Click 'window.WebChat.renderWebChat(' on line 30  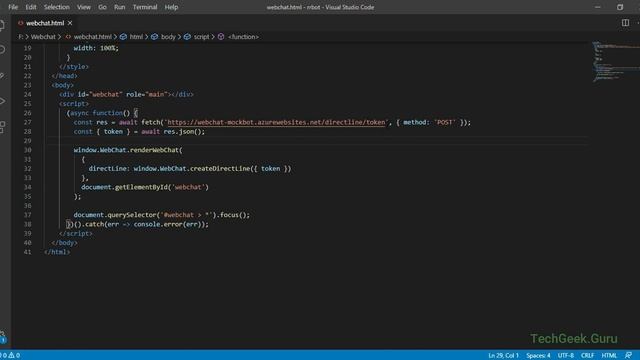click(128, 150)
